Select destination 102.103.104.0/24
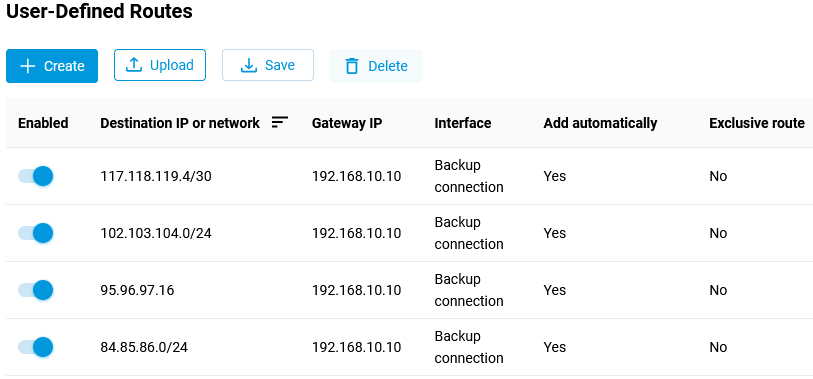813x379 pixels. point(156,233)
